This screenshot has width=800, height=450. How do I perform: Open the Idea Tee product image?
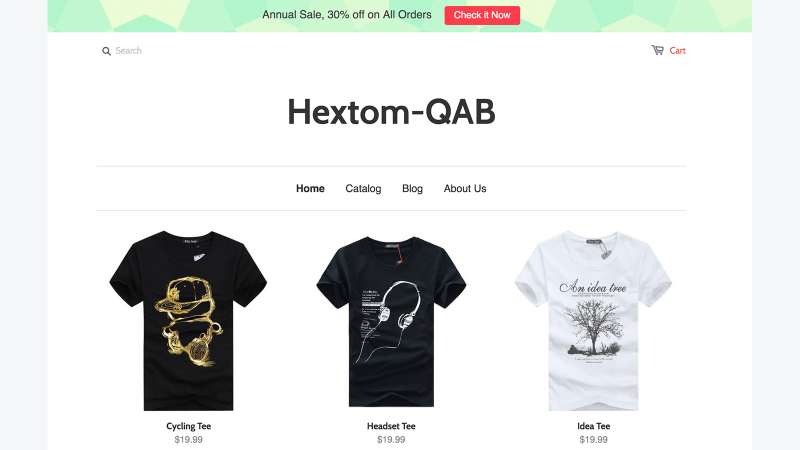[593, 320]
